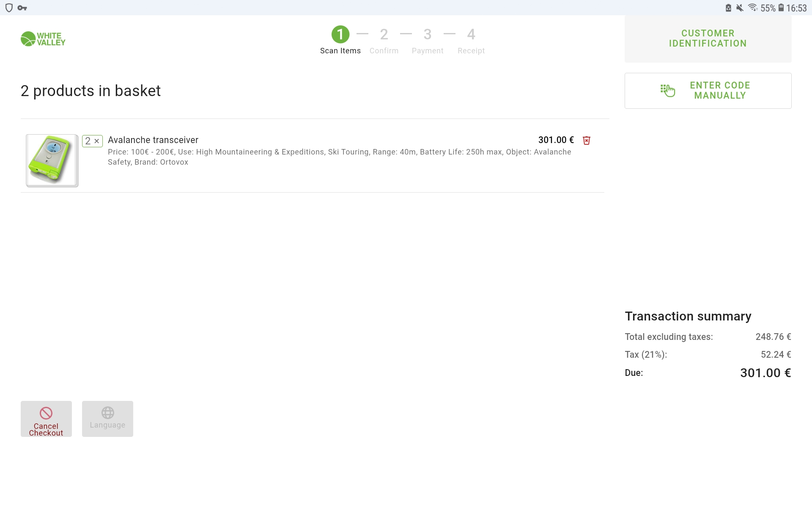Open the 2 × quantity selector
This screenshot has height=508, width=812.
(92, 141)
